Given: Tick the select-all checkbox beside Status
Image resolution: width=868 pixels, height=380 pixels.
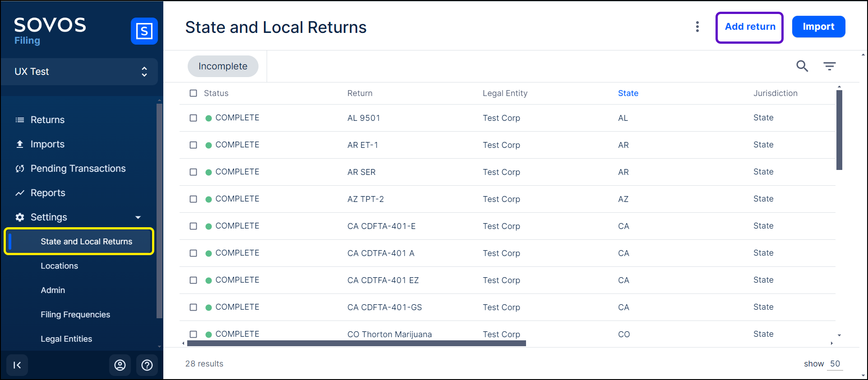Looking at the screenshot, I should click(194, 93).
